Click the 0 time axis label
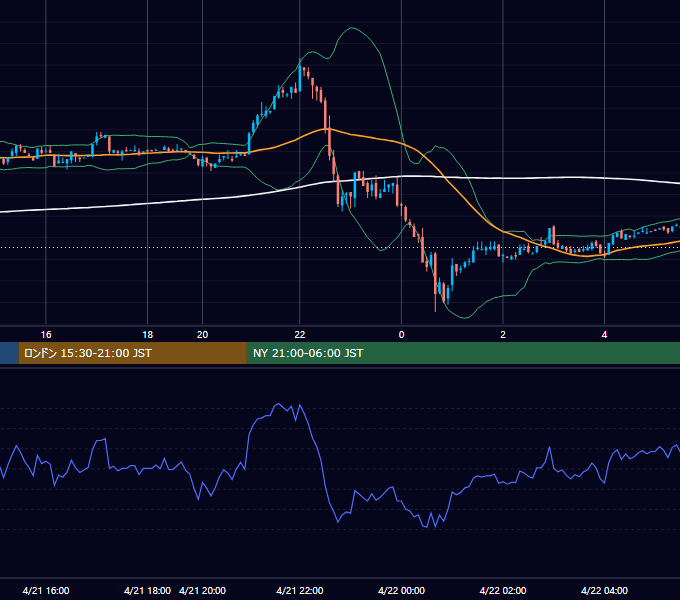The image size is (680, 600). click(x=401, y=335)
